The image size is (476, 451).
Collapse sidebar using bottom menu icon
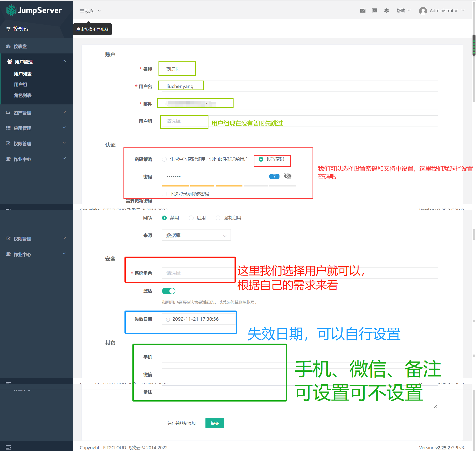click(x=8, y=448)
